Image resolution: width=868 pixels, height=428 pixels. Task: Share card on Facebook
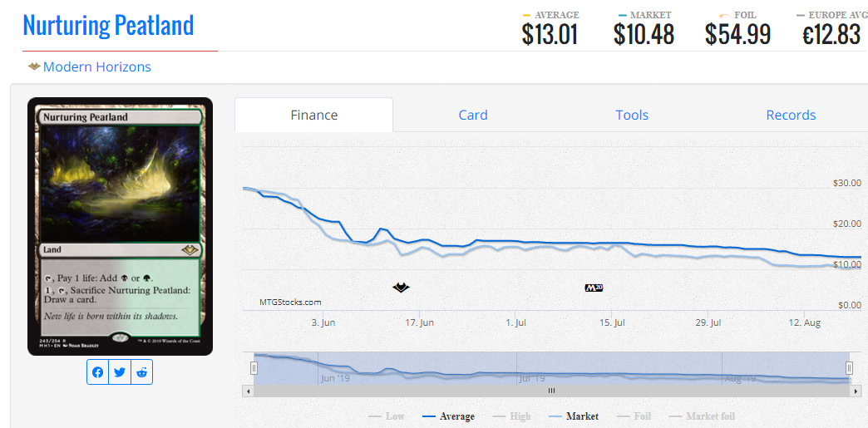[x=97, y=372]
